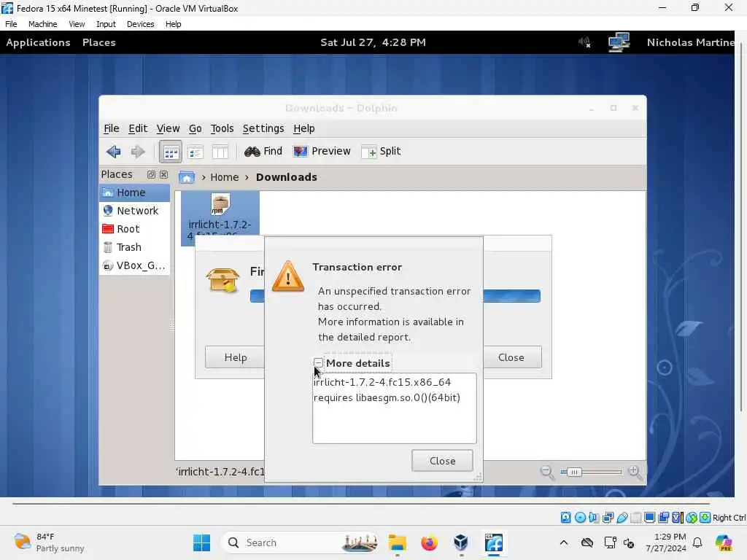Open the Copilot icon in taskbar
Image resolution: width=747 pixels, height=560 pixels.
point(724,542)
